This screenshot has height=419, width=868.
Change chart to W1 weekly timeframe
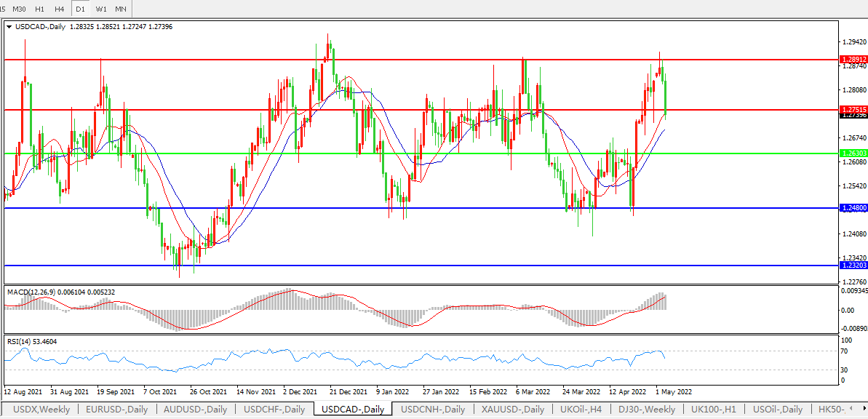pos(101,9)
